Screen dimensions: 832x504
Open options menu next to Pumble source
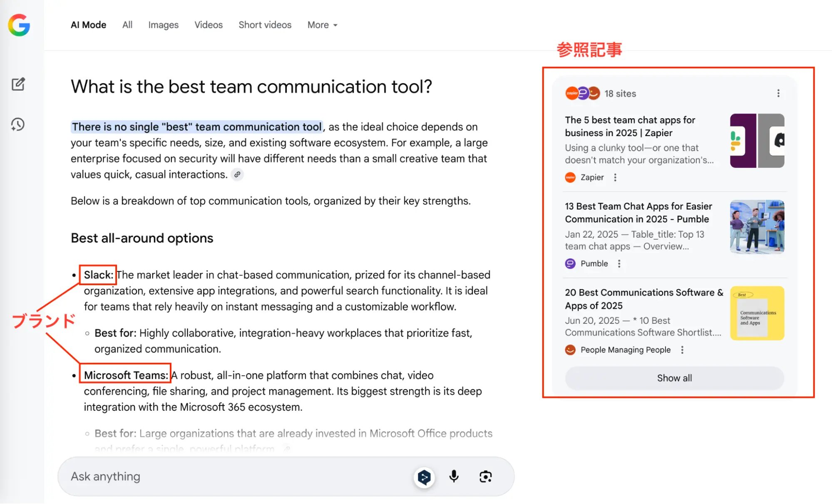tap(619, 264)
